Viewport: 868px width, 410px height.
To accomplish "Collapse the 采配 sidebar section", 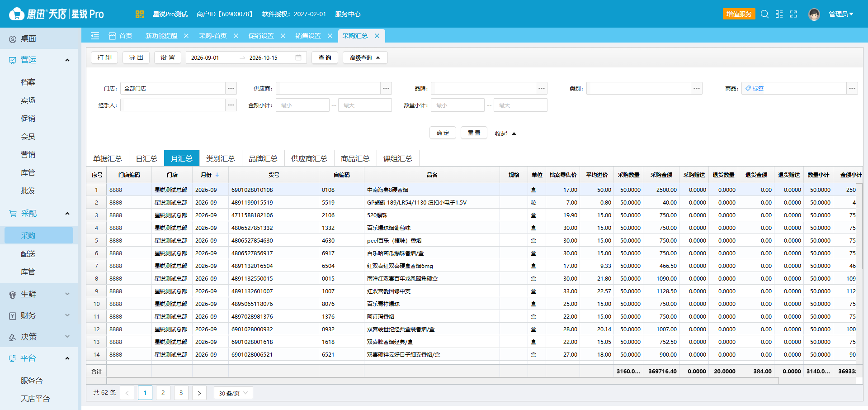I will (x=67, y=214).
